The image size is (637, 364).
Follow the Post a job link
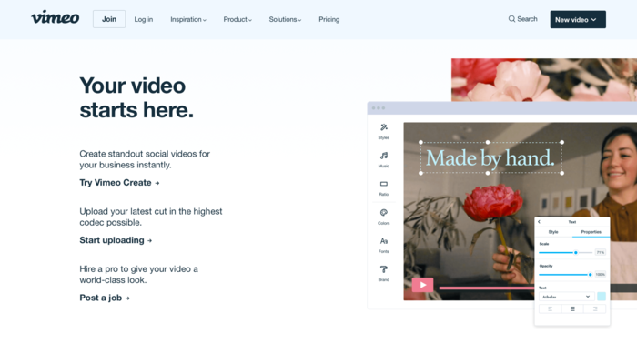(105, 298)
